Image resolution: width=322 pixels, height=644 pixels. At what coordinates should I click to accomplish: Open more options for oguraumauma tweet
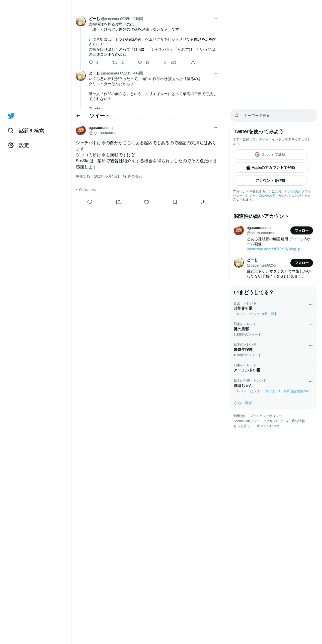click(215, 128)
